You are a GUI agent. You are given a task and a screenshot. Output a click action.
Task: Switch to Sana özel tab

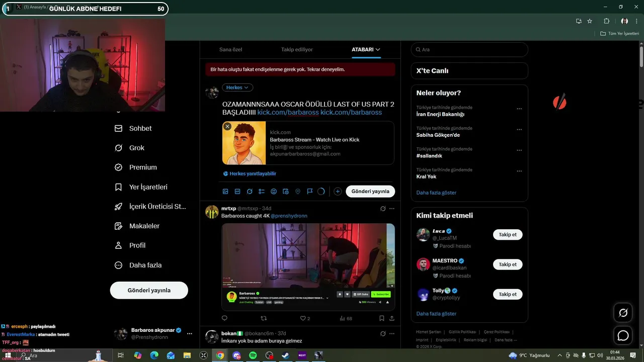231,50
